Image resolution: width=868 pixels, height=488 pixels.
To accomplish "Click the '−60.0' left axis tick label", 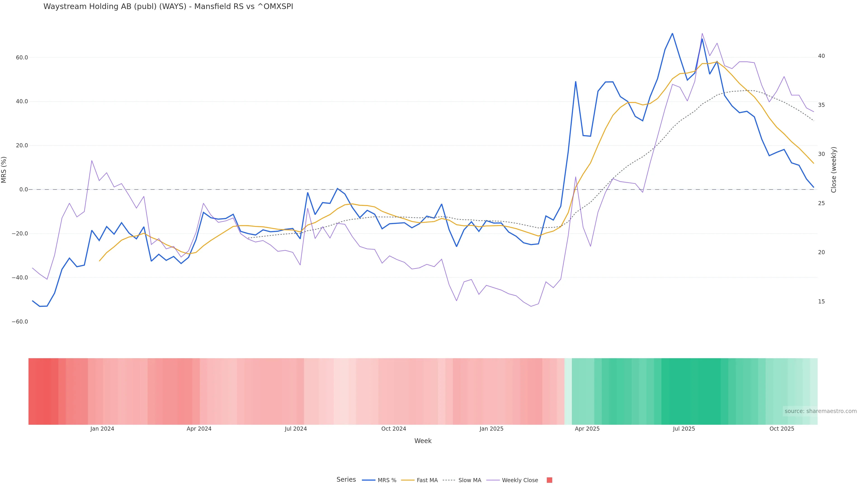I will 20,322.
